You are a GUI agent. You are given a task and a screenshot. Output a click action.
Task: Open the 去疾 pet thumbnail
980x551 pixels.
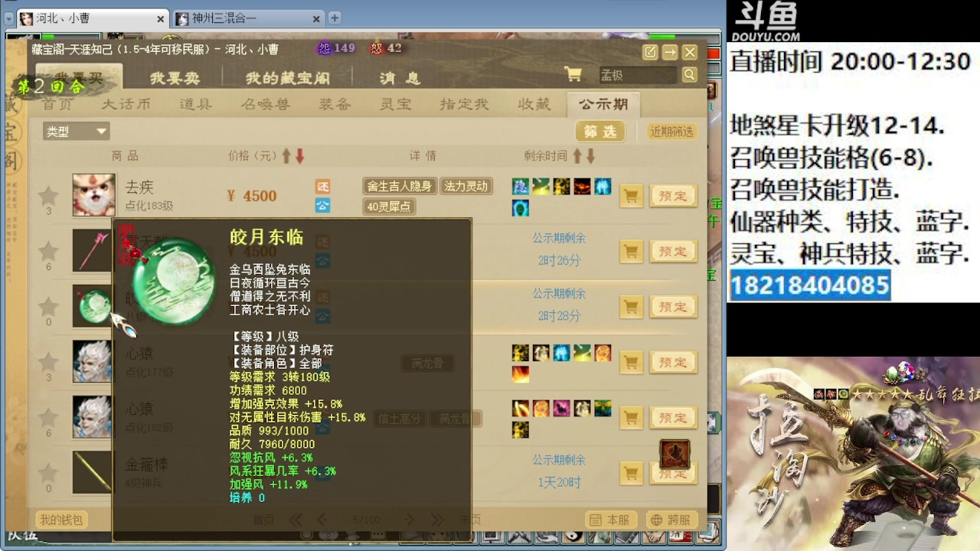(94, 195)
